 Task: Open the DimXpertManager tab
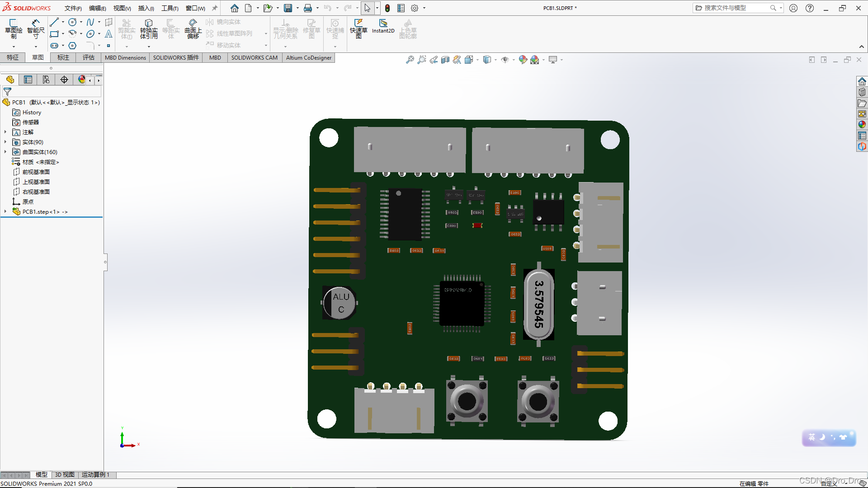pos(64,80)
